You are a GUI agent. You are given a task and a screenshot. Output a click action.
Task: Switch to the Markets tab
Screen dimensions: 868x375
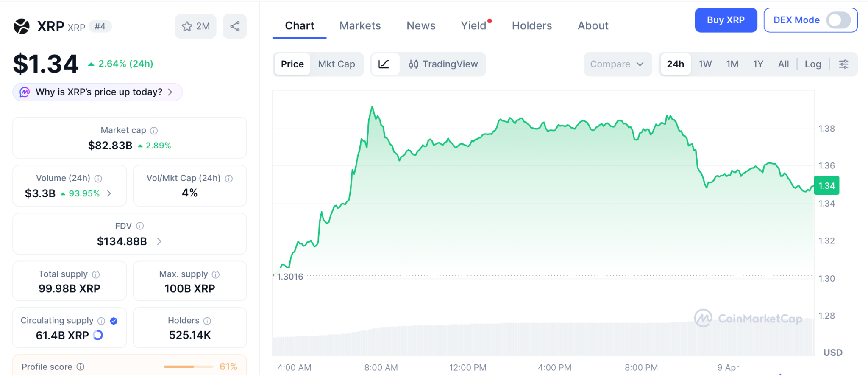(x=360, y=26)
